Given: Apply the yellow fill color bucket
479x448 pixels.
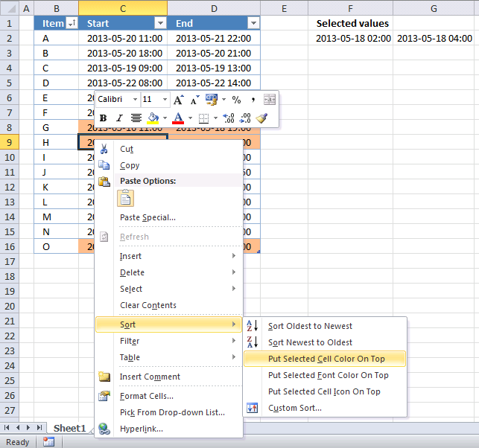Looking at the screenshot, I should [153, 118].
